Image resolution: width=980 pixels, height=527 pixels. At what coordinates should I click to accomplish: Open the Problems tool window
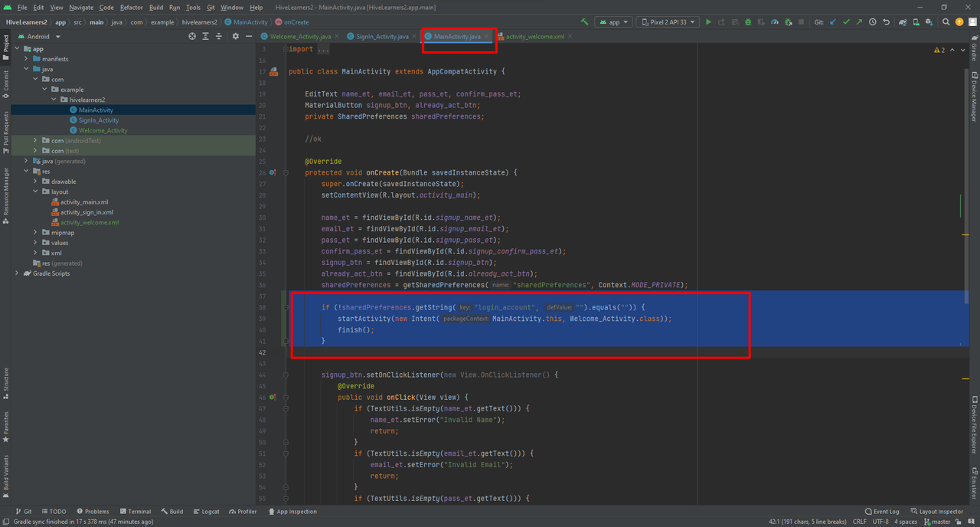pos(93,511)
